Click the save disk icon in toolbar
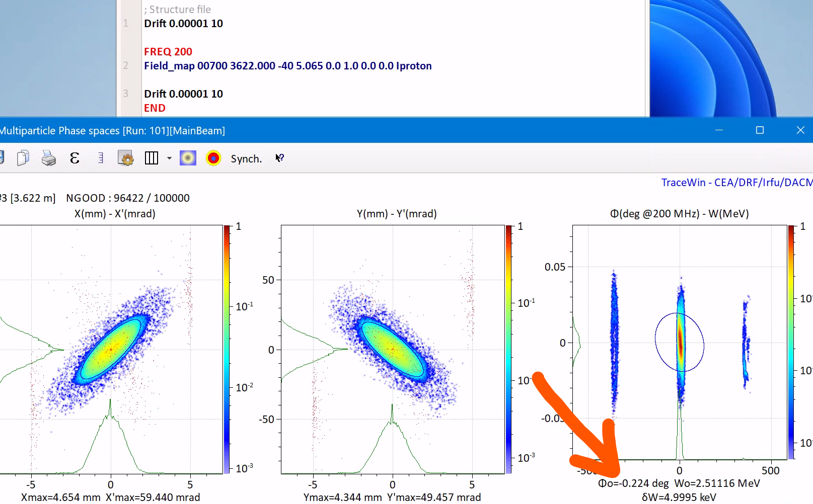The image size is (813, 504). 2,158
